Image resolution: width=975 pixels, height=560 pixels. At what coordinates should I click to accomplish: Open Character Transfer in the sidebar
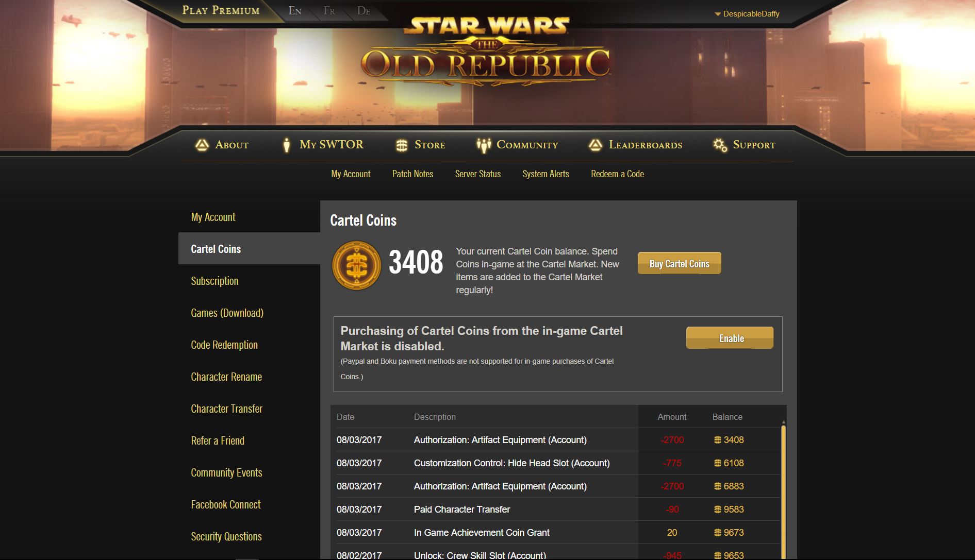226,409
